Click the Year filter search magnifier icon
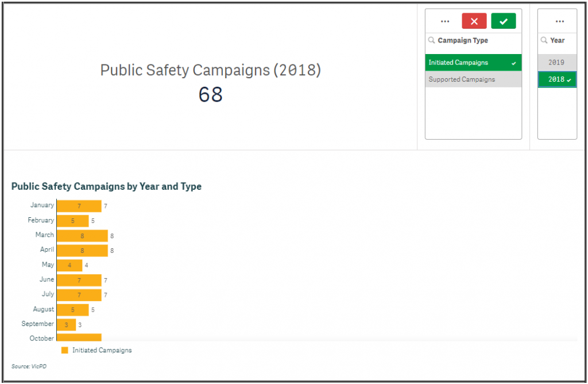 pos(544,40)
